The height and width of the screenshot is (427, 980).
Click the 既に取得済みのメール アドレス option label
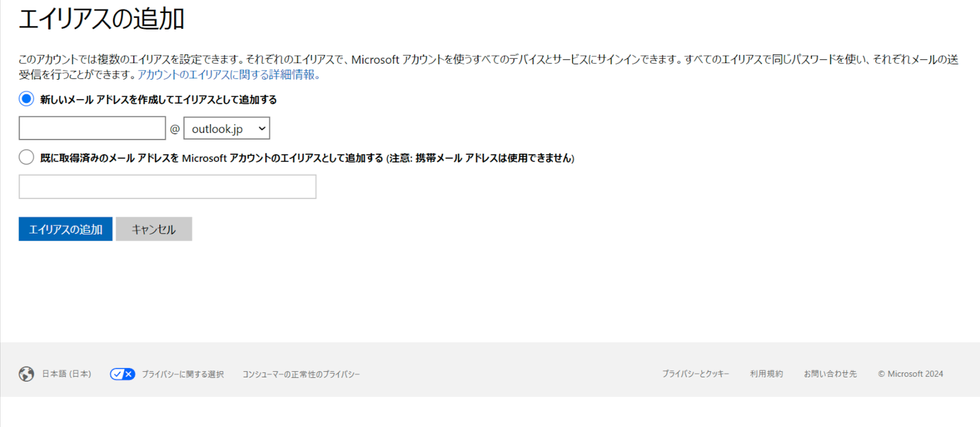(307, 158)
